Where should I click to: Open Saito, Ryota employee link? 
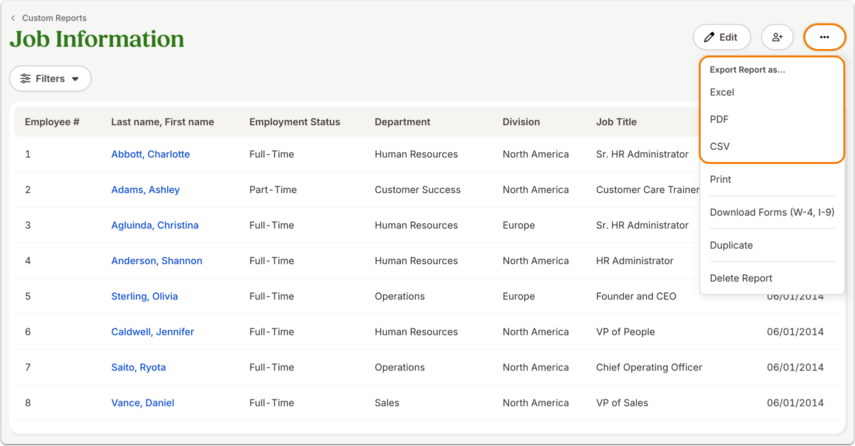[139, 367]
